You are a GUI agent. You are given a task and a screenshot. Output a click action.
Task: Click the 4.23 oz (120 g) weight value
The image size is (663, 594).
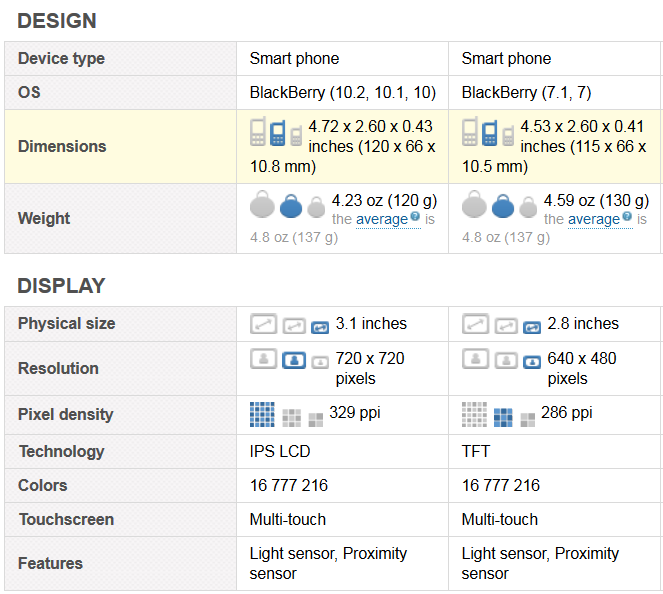pos(384,200)
